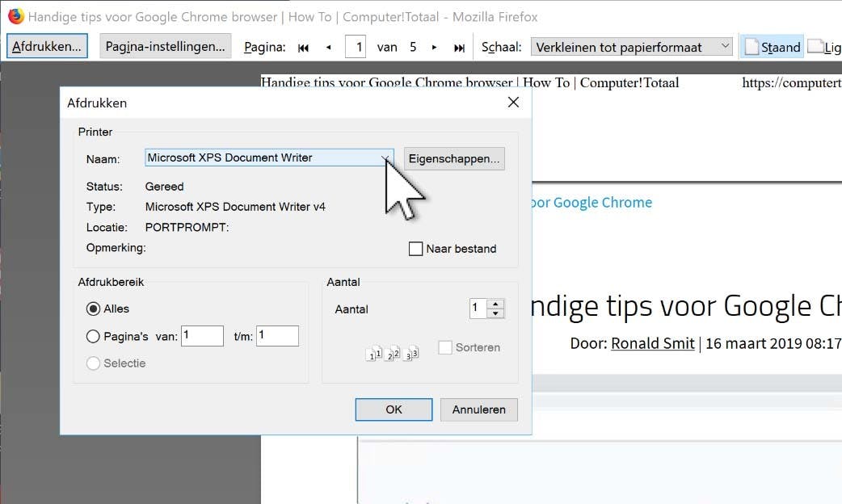Go to previous page in print preview

[x=329, y=47]
